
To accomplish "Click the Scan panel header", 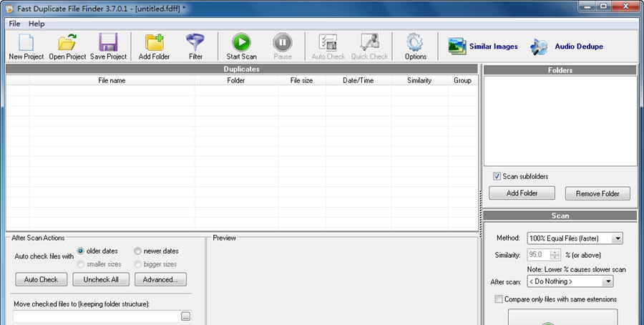I will [560, 215].
